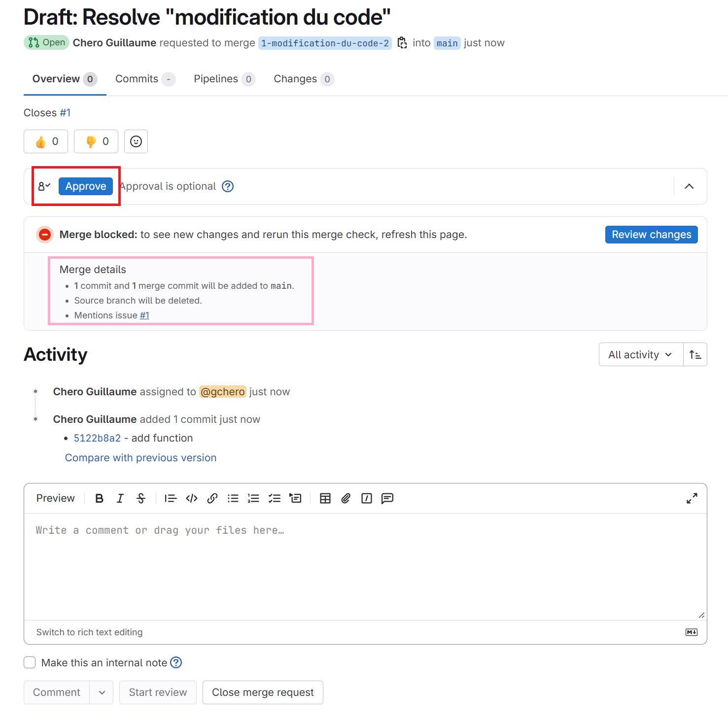Insert a table into the comment

click(x=325, y=498)
